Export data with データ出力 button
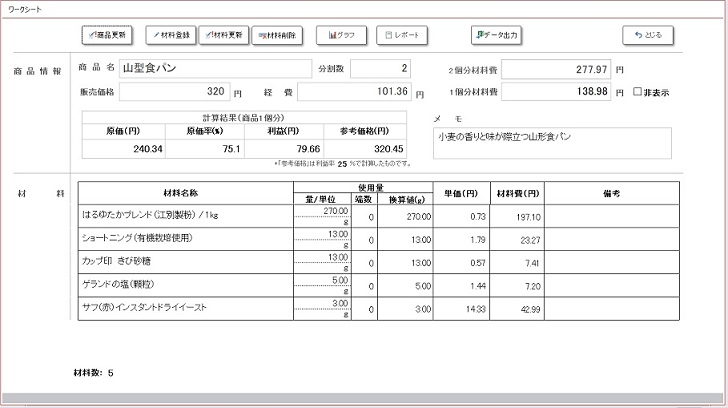Viewport: 728px width, 408px height. (x=496, y=35)
